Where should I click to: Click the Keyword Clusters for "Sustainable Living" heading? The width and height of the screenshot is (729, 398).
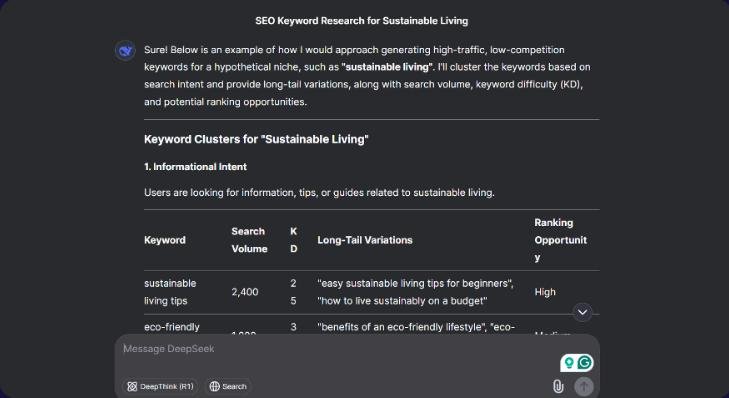pos(256,139)
